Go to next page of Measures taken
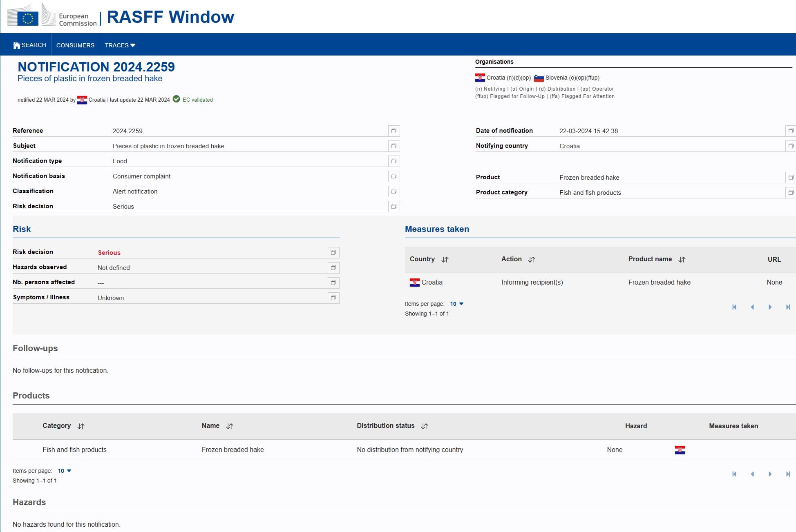Screen dimensions: 796x532 click(770, 307)
